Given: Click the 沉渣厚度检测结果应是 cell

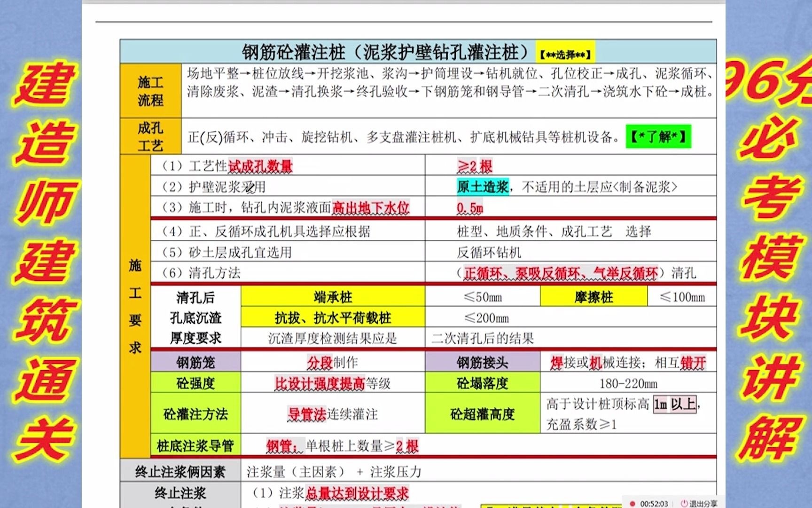Looking at the screenshot, I should click(x=333, y=338).
